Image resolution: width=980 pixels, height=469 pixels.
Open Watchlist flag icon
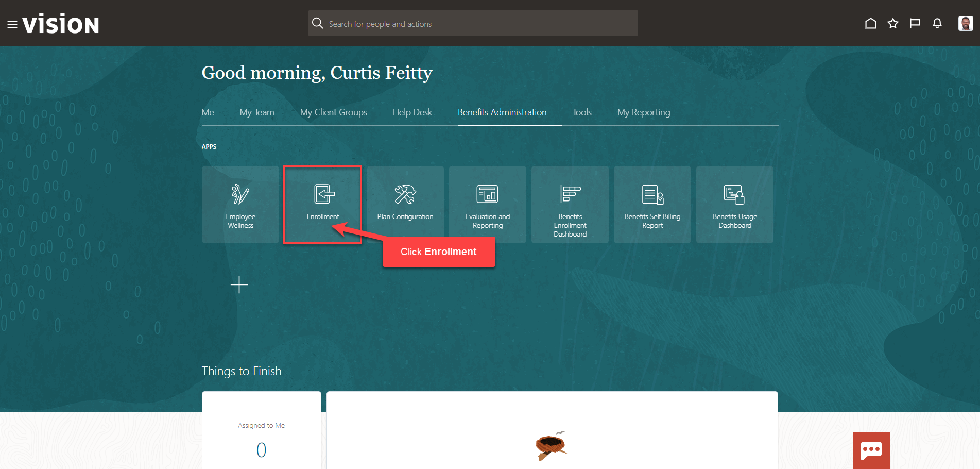pos(915,23)
